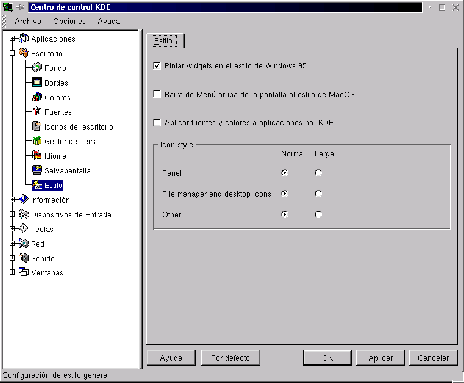
Task: Select the Escritorio palette icon
Action: [24, 53]
